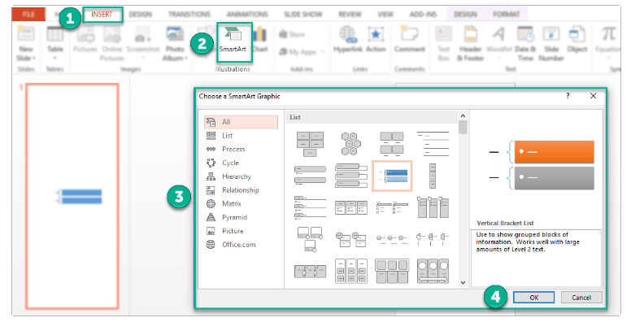Pick the hexagon cluster SmartArt layout

point(351,143)
